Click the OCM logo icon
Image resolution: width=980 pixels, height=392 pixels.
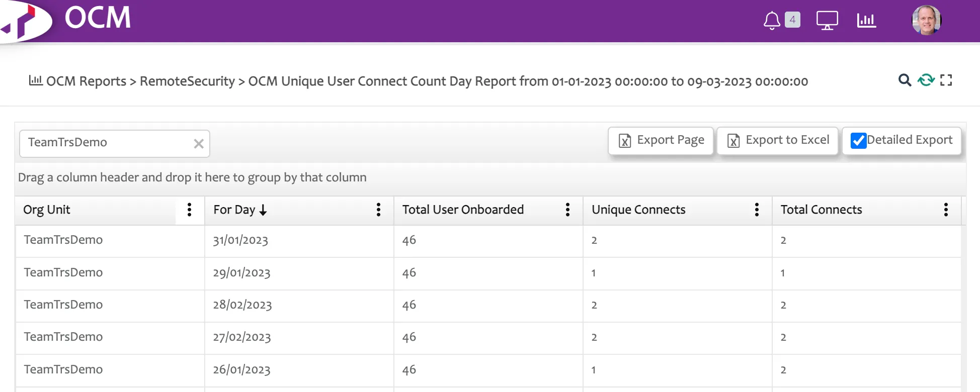[x=25, y=21]
